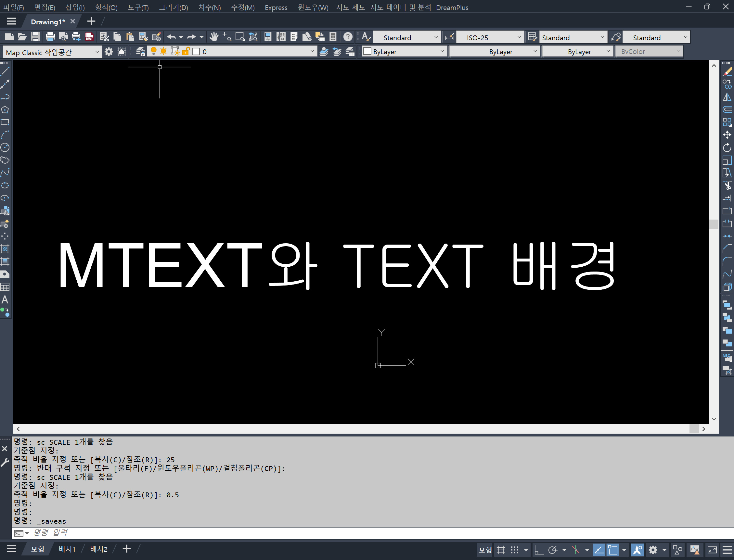734x560 pixels.
Task: Open the 파일(F) menu
Action: tap(14, 7)
